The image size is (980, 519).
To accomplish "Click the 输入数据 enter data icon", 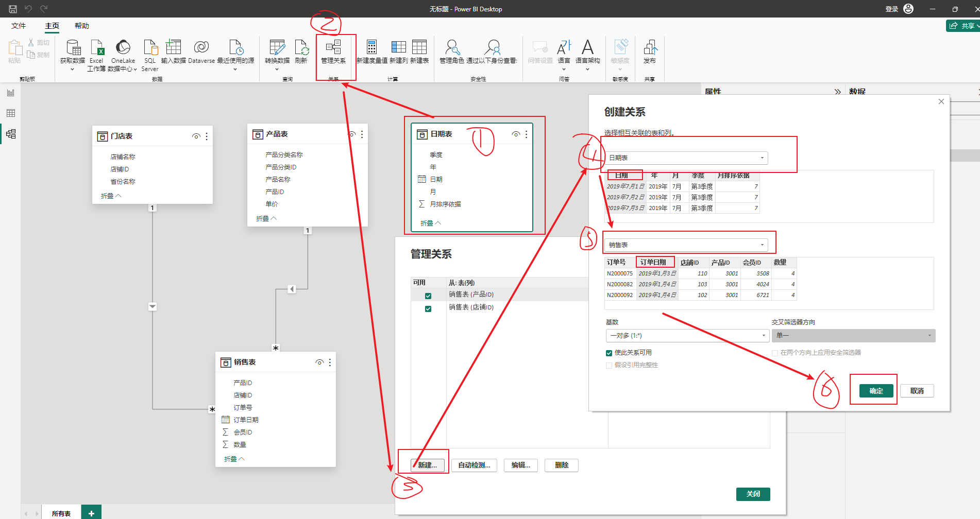I will click(174, 51).
